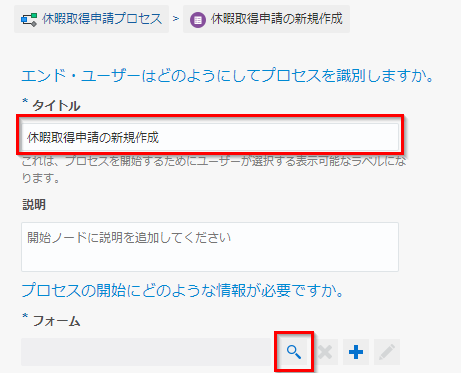Click the pencil edit form icon
Screen dimensions: 461x373
[x=387, y=352]
